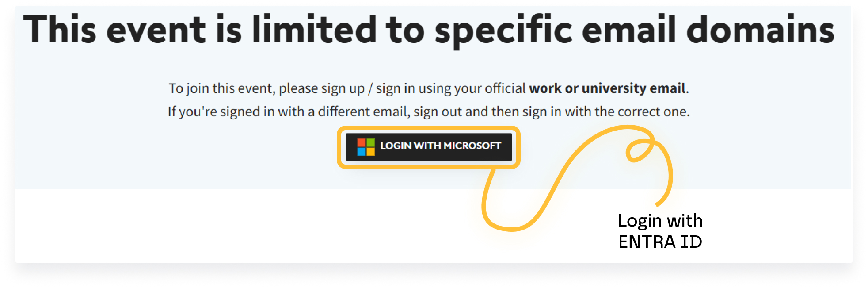Click the LOGIN WITH MICROSOFT button
This screenshot has height=288, width=868.
tap(428, 147)
